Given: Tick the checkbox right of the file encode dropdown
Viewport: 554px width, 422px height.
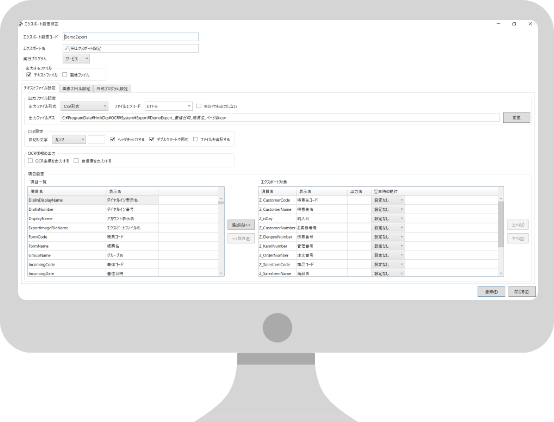Looking at the screenshot, I should point(199,106).
